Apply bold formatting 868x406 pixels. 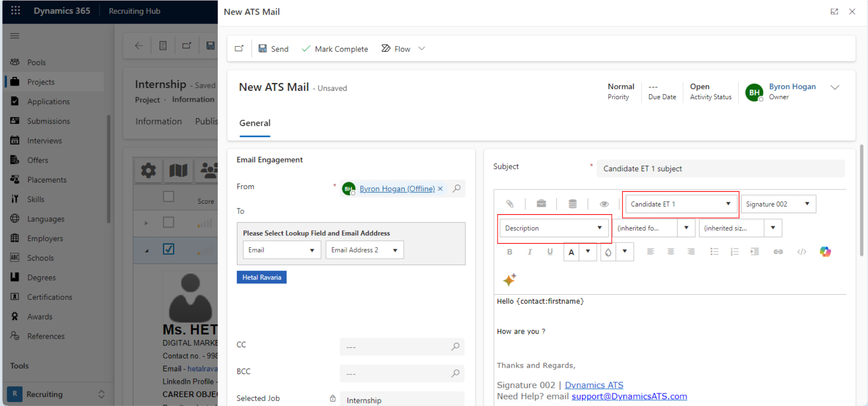[509, 252]
